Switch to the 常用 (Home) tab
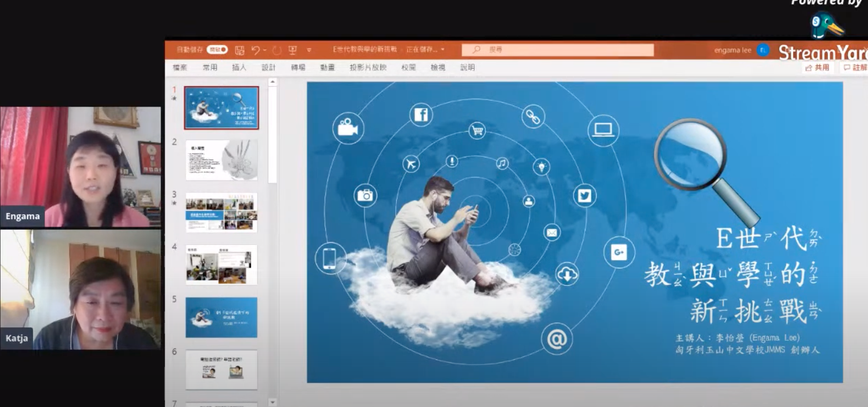This screenshot has height=407, width=868. (x=210, y=68)
